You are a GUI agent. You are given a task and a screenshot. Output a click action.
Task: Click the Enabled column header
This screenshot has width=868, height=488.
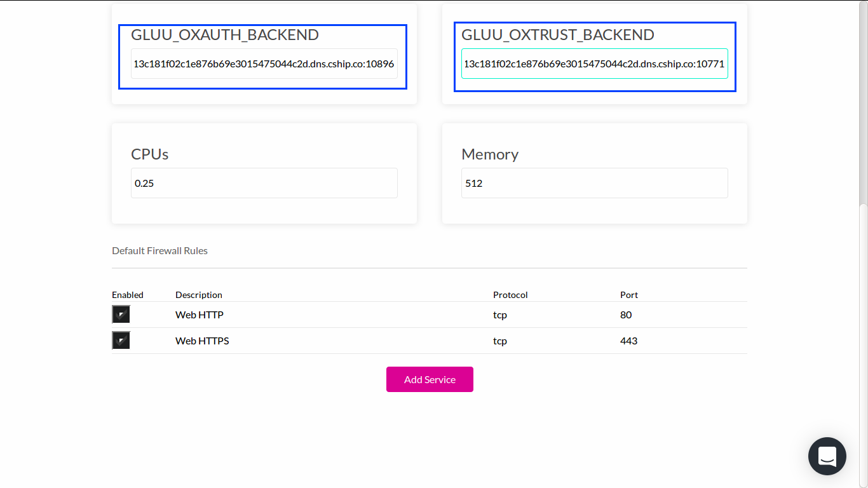pos(128,295)
